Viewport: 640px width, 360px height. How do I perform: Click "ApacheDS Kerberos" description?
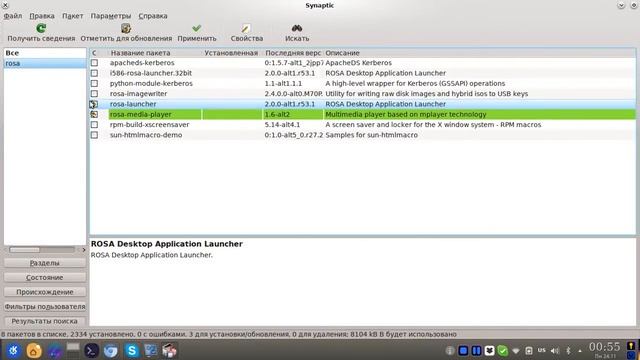[x=358, y=63]
